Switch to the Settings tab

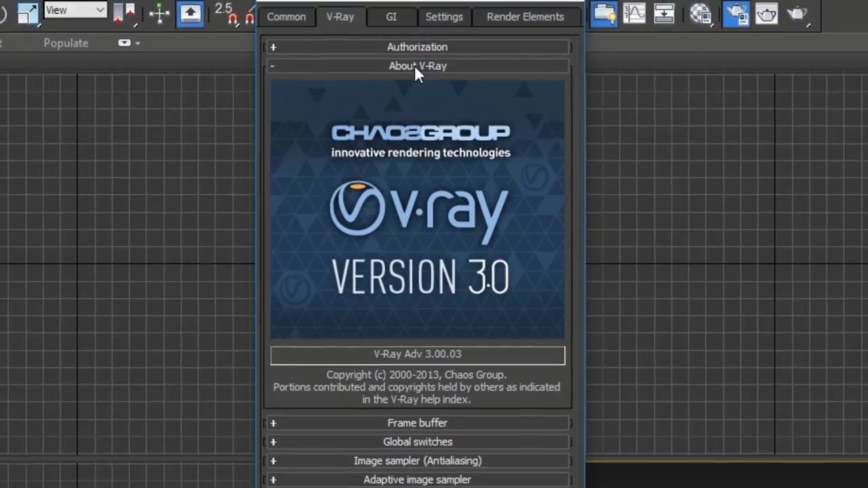[444, 17]
